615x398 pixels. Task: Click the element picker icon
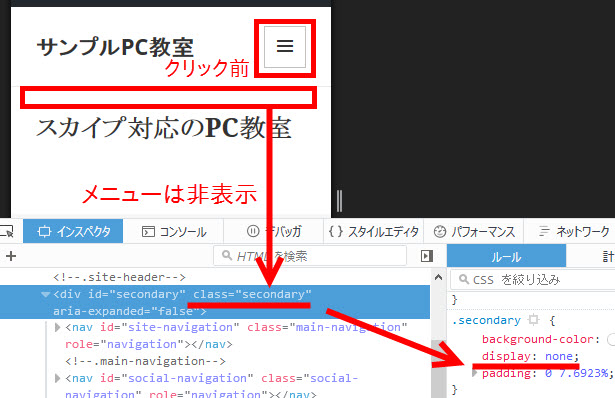[x=6, y=231]
